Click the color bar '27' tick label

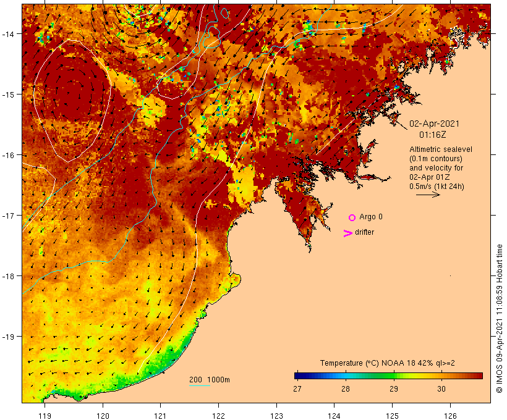click(297, 389)
